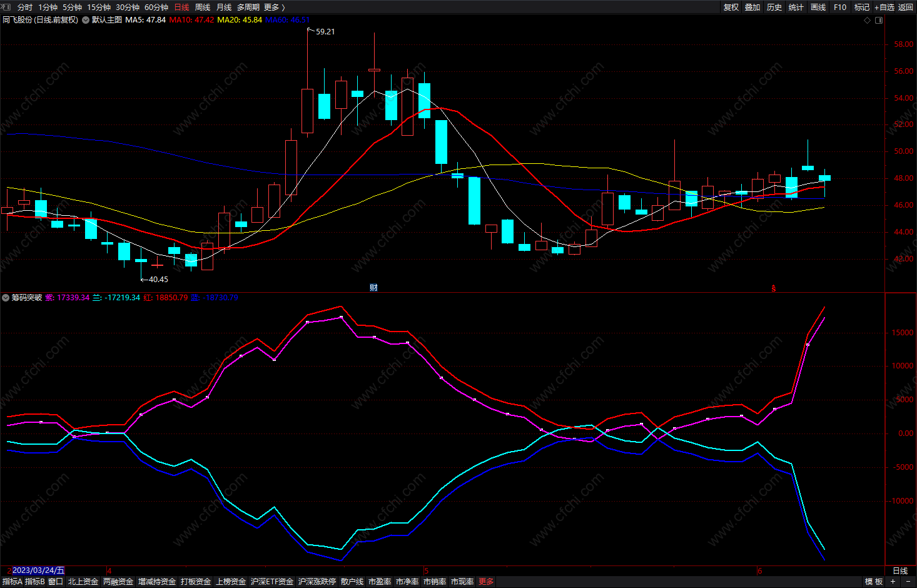Expand the 筹码突破 indicator dropdown arrow
This screenshot has width=917, height=588.
(x=6, y=298)
